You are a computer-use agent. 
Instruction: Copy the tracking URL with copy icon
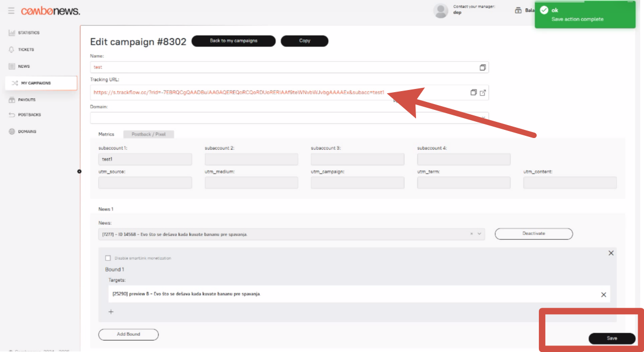click(x=473, y=93)
